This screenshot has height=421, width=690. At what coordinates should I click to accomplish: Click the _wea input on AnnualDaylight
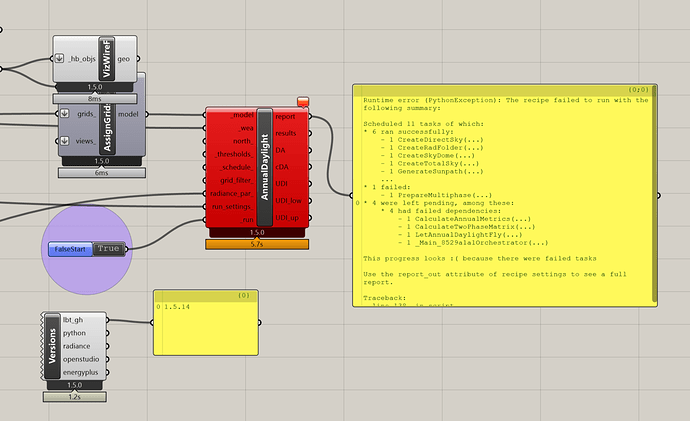point(246,128)
